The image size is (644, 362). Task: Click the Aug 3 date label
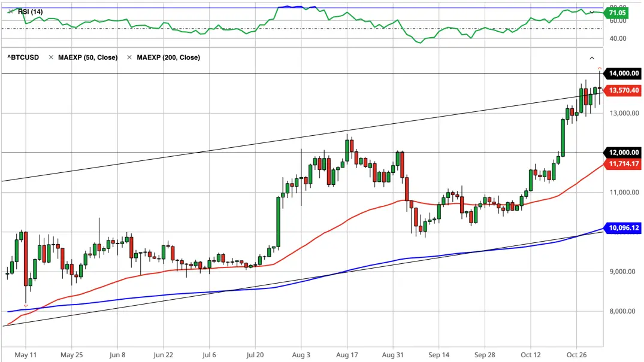[x=301, y=355]
